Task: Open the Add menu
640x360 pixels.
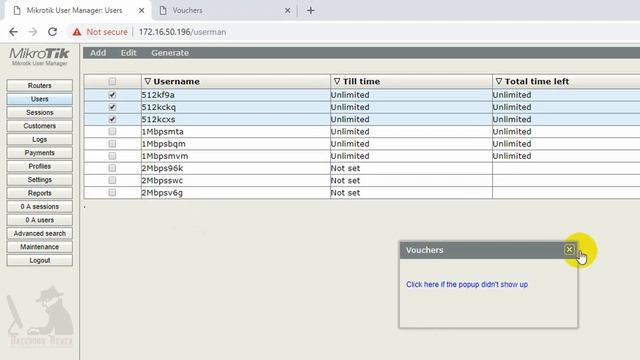Action: (98, 53)
